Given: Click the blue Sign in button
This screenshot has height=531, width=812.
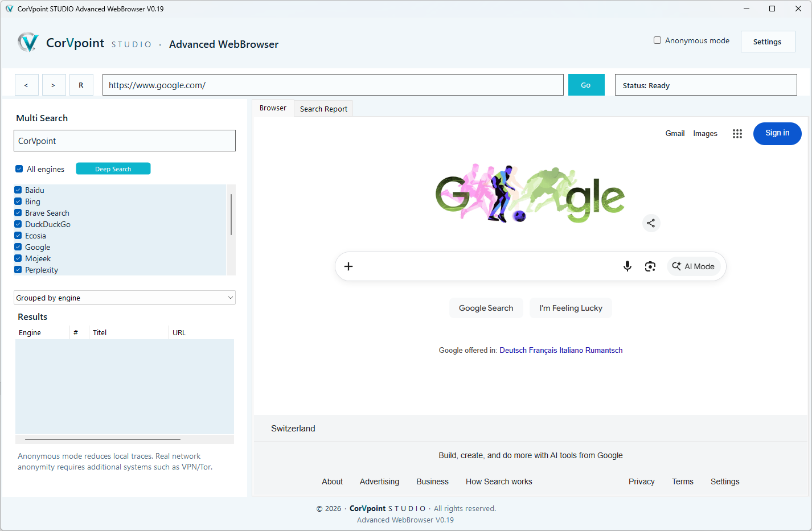Looking at the screenshot, I should click(x=777, y=134).
